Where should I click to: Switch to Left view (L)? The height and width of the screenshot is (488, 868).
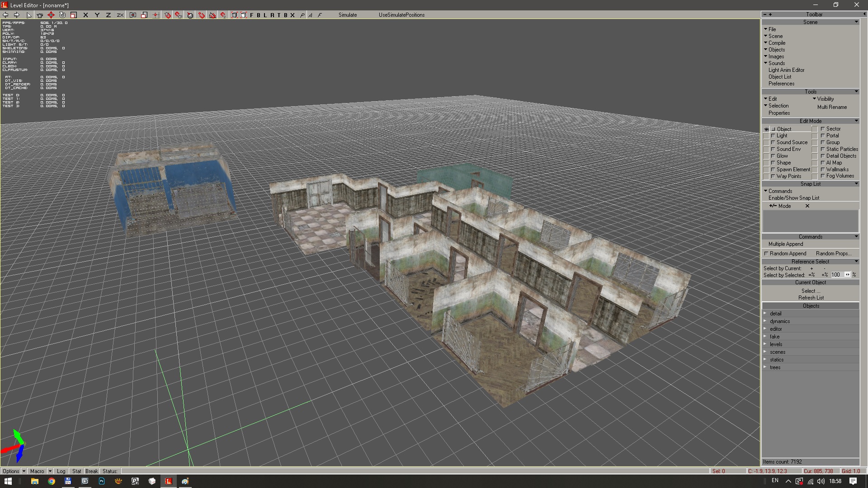(265, 15)
